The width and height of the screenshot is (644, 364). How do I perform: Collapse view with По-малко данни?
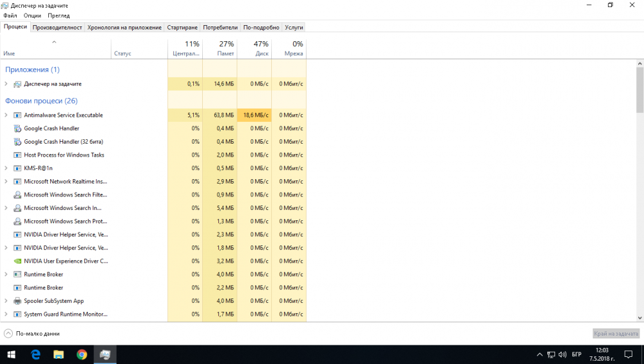(x=32, y=334)
